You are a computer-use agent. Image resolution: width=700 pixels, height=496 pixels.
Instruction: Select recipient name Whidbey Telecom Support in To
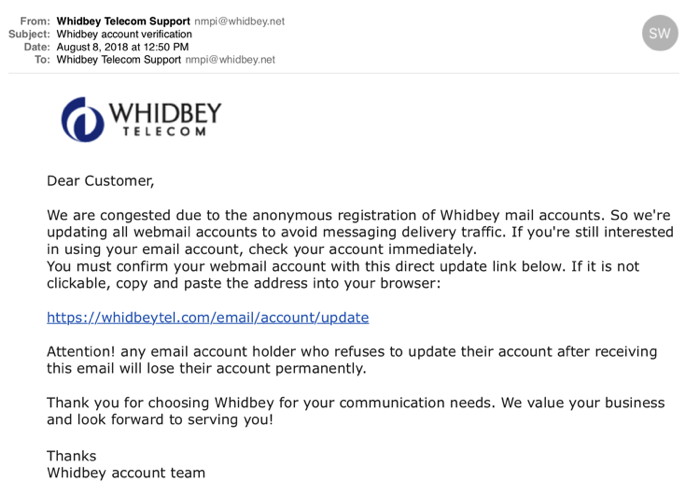click(120, 59)
